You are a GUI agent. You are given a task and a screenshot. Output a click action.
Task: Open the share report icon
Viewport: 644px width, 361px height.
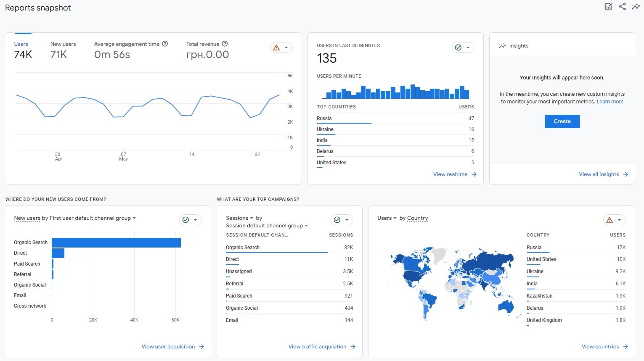point(622,7)
